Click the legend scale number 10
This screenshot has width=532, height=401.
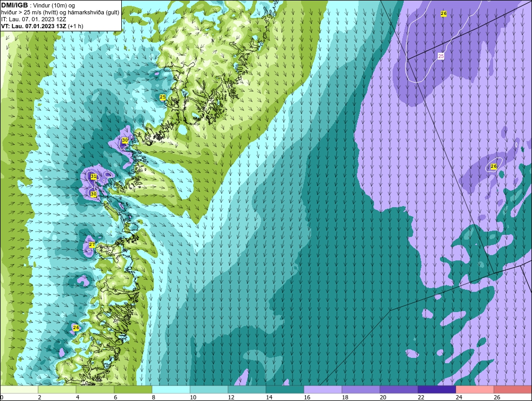193,397
